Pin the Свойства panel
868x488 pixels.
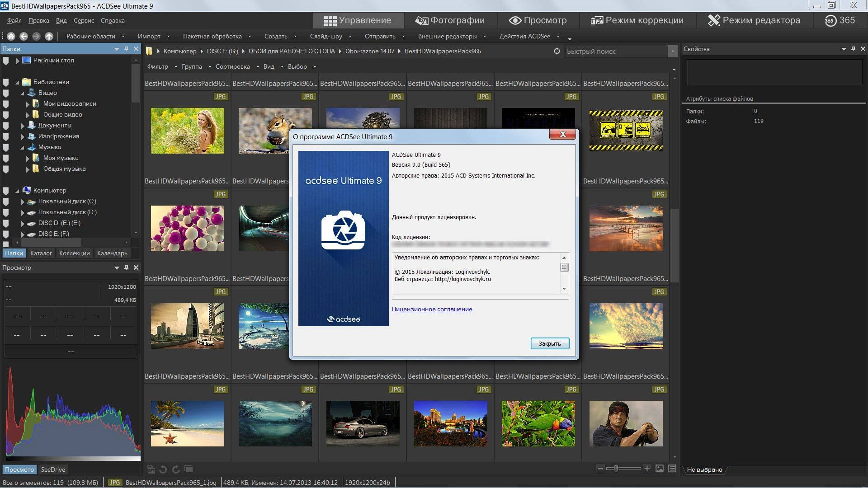(853, 48)
